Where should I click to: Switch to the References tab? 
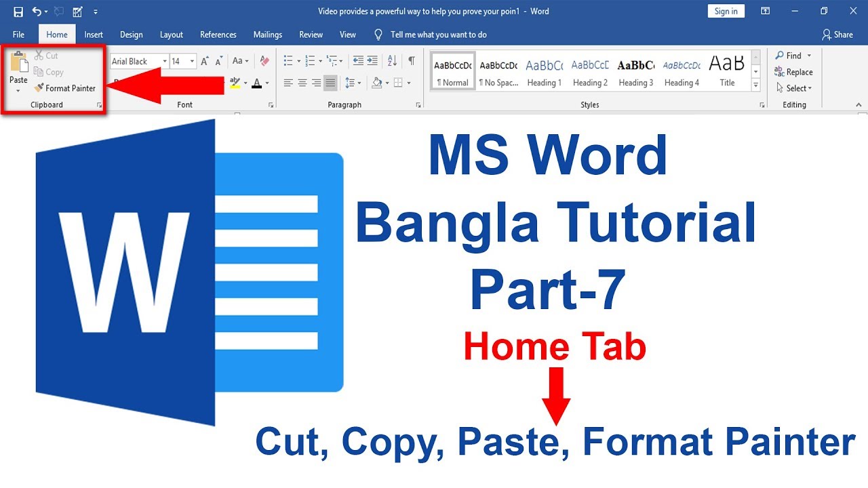pos(218,35)
